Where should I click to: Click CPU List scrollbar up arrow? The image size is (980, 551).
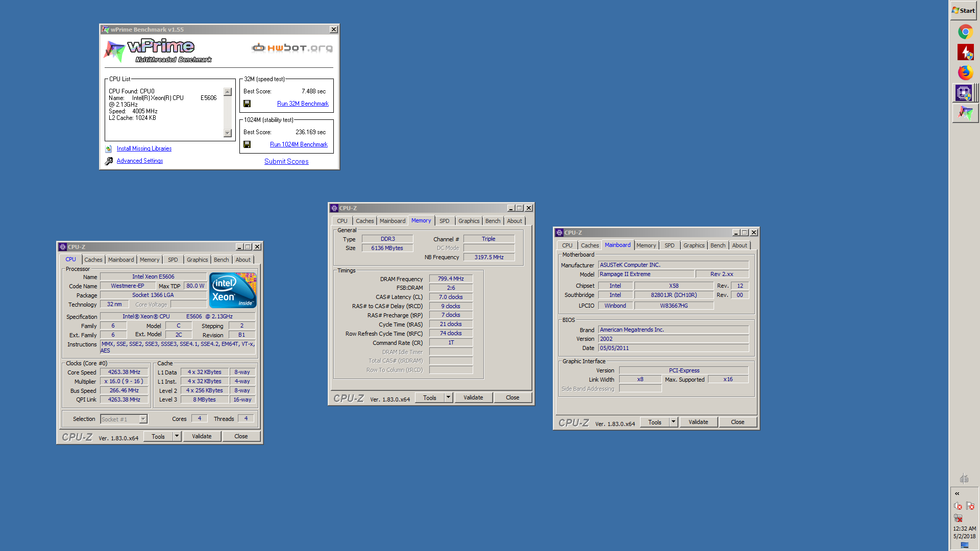228,92
